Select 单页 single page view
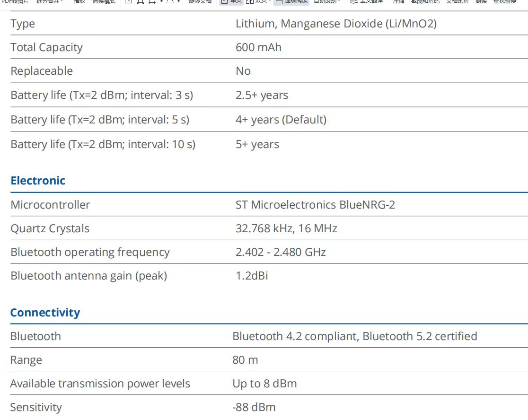Screen dimensions: 528x420 click(231, 1)
